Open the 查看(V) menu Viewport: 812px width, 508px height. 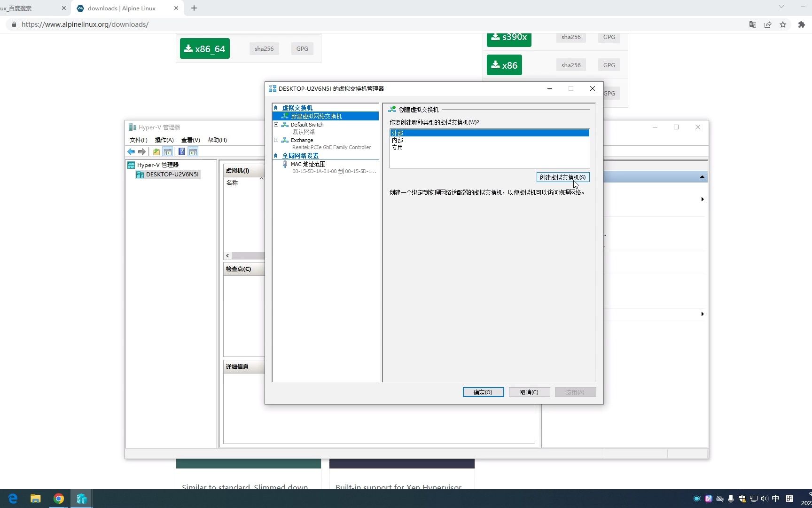coord(191,140)
